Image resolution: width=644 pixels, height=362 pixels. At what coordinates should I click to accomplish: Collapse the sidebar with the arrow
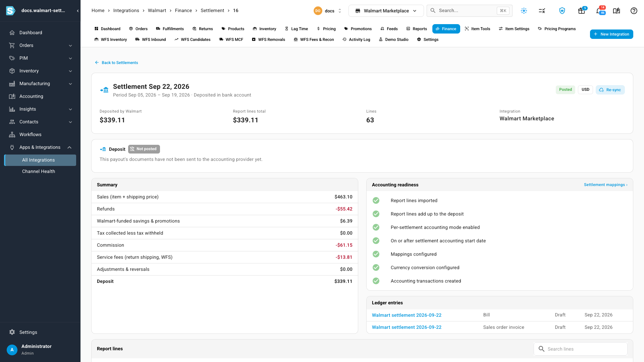click(77, 11)
